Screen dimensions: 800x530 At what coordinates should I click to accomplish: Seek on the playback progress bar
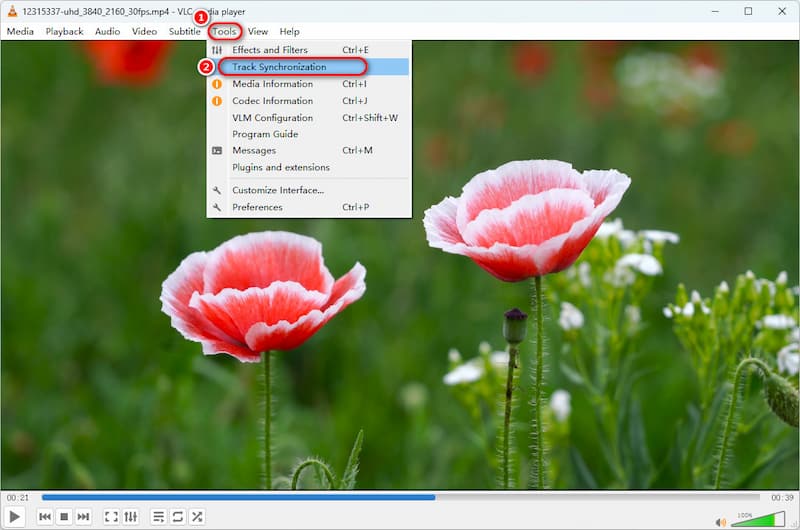click(x=401, y=497)
